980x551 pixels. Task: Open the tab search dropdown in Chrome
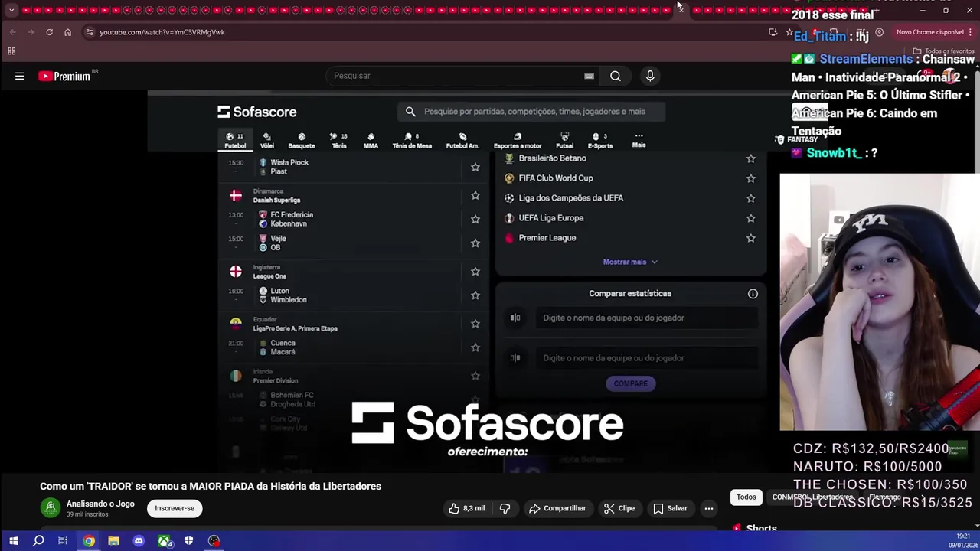(x=11, y=10)
